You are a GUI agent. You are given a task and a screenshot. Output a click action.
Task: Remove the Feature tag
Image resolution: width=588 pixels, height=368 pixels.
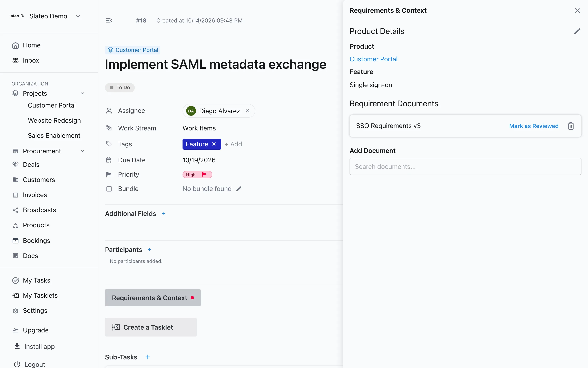tap(214, 144)
